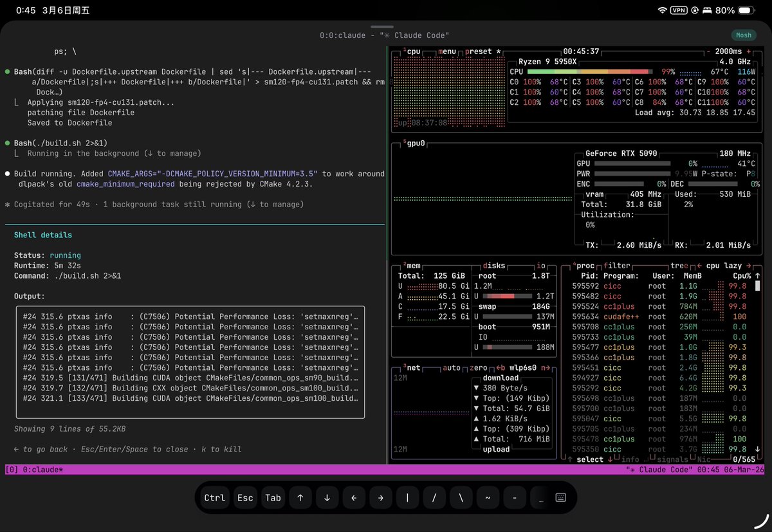The image size is (772, 532).
Task: Click the Shell details heading
Action: click(x=43, y=235)
